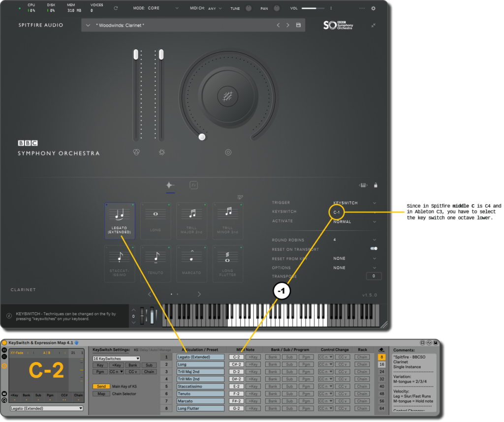504x422 pixels.
Task: Go to next preset with right arrow
Action: pos(287,25)
